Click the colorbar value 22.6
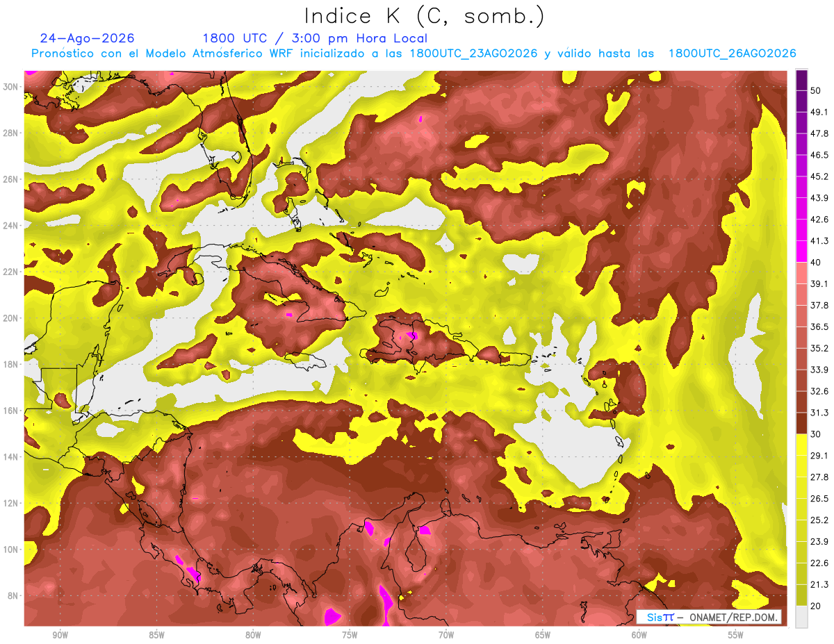Screen dimensions: 834x644 820,563
